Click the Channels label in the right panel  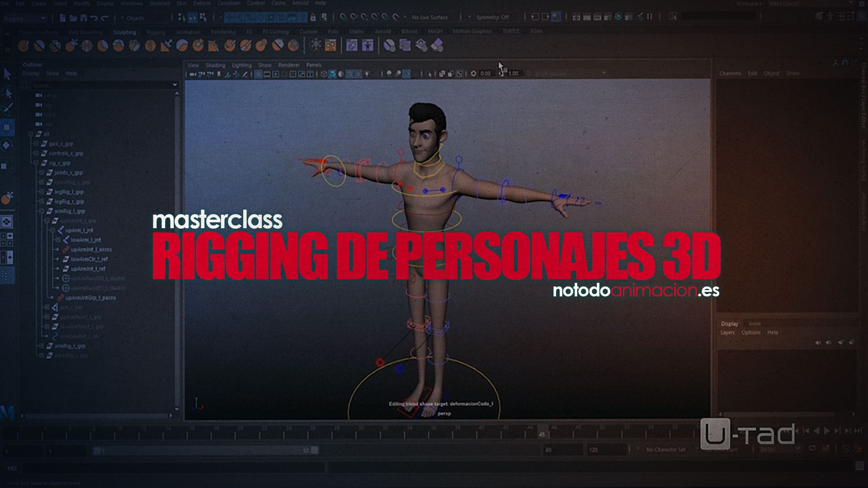click(730, 73)
